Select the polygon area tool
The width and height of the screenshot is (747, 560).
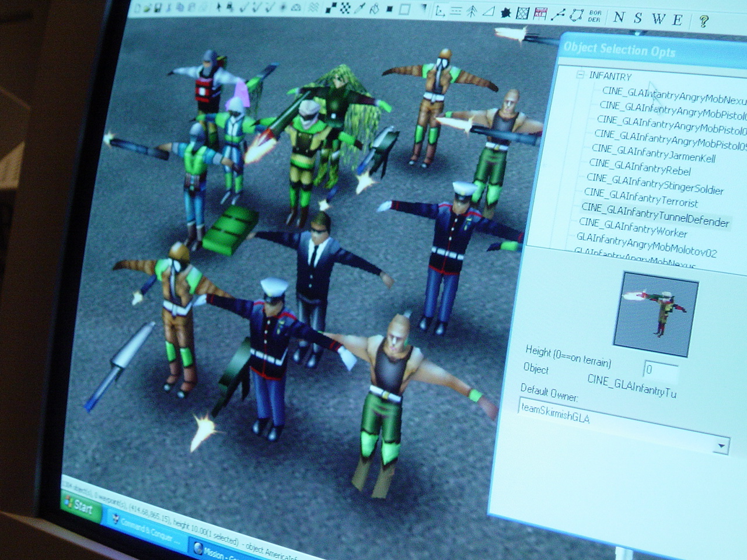[x=577, y=15]
